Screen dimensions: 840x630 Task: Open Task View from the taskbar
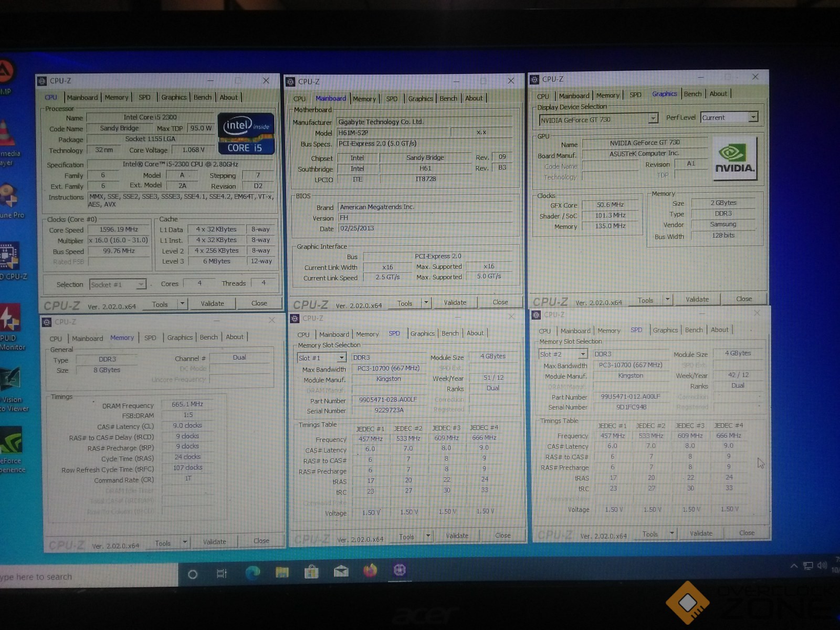(222, 574)
